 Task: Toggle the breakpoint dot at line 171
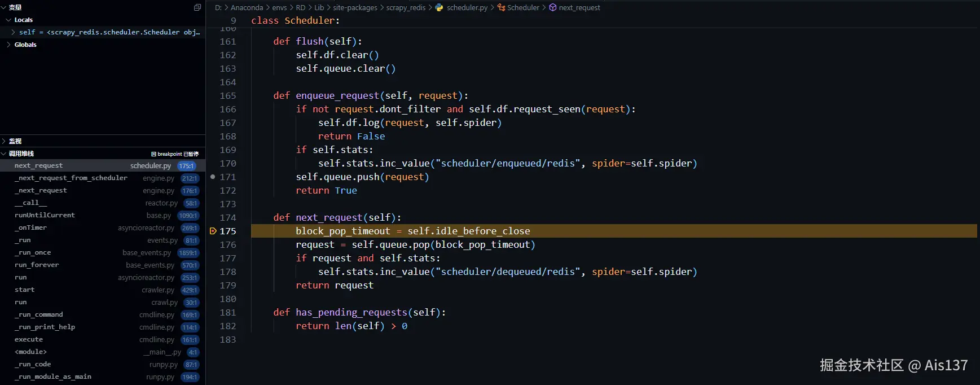tap(213, 177)
